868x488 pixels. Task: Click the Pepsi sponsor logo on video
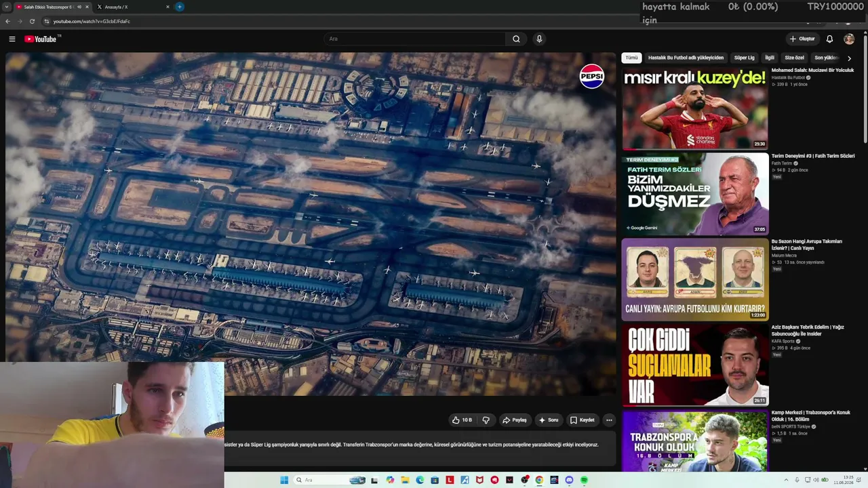point(592,77)
